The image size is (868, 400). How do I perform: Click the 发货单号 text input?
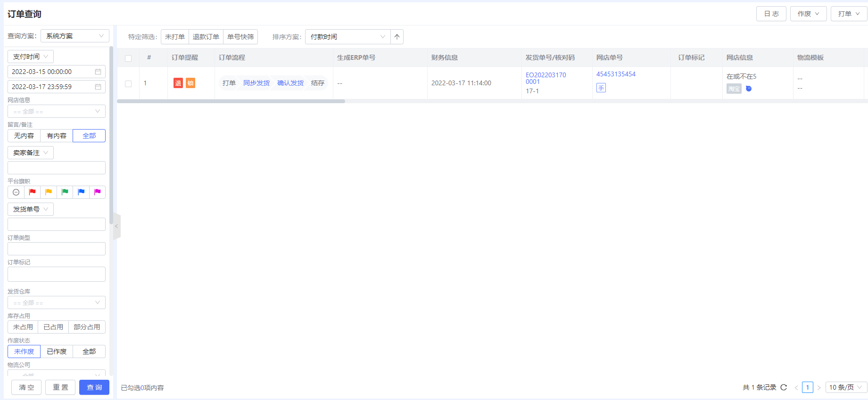[x=57, y=224]
